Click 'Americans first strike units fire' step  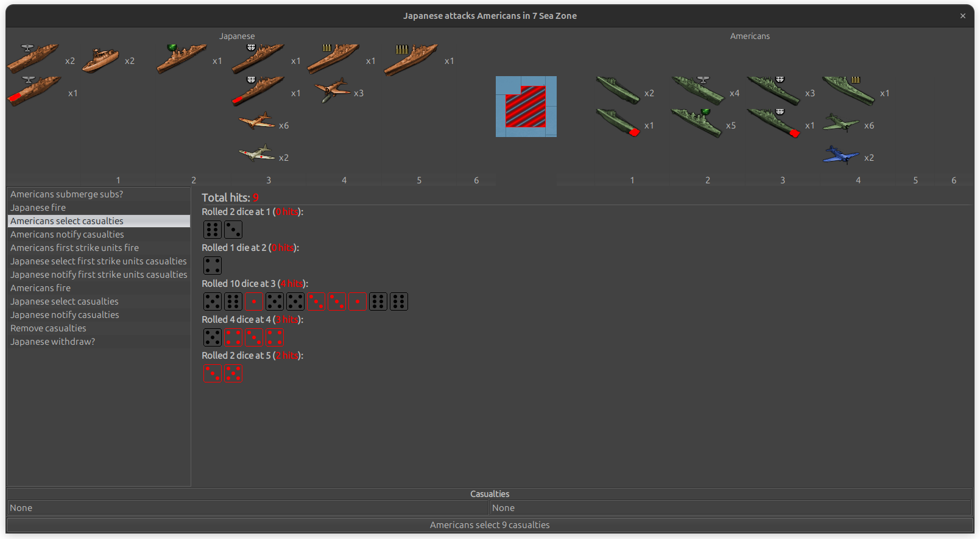pos(99,248)
